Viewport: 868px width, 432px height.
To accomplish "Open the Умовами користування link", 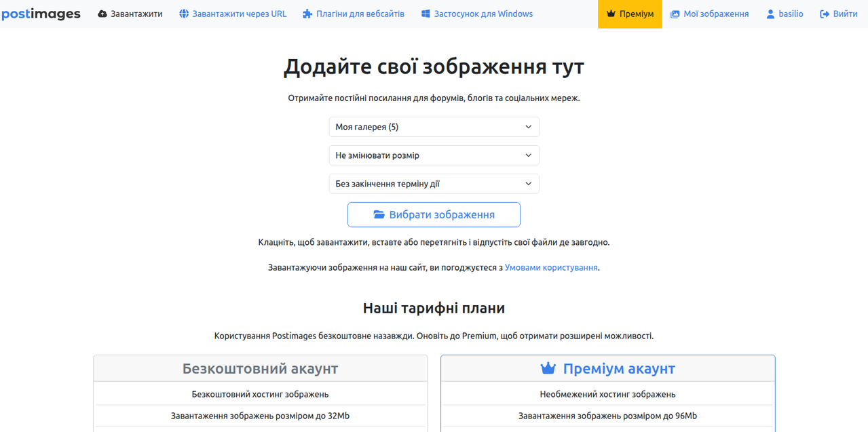I will click(551, 267).
